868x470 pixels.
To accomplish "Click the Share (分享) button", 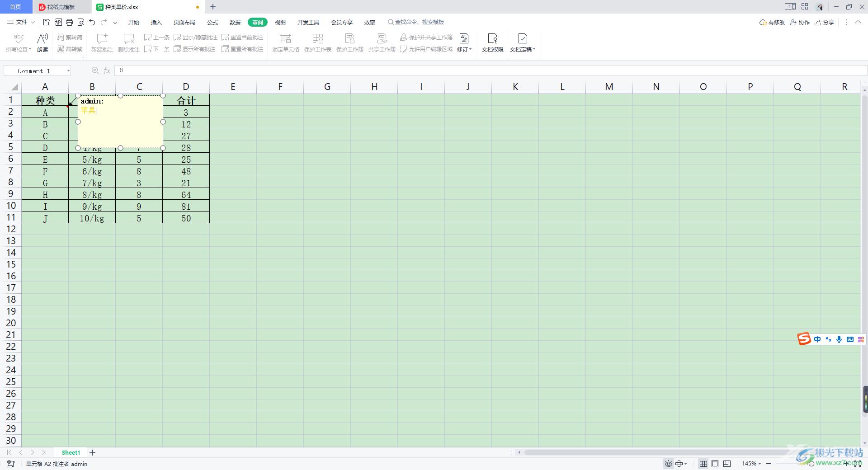I will pos(824,22).
